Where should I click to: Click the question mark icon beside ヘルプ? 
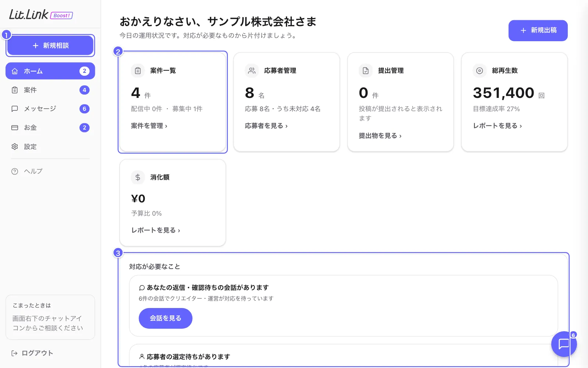(15, 171)
